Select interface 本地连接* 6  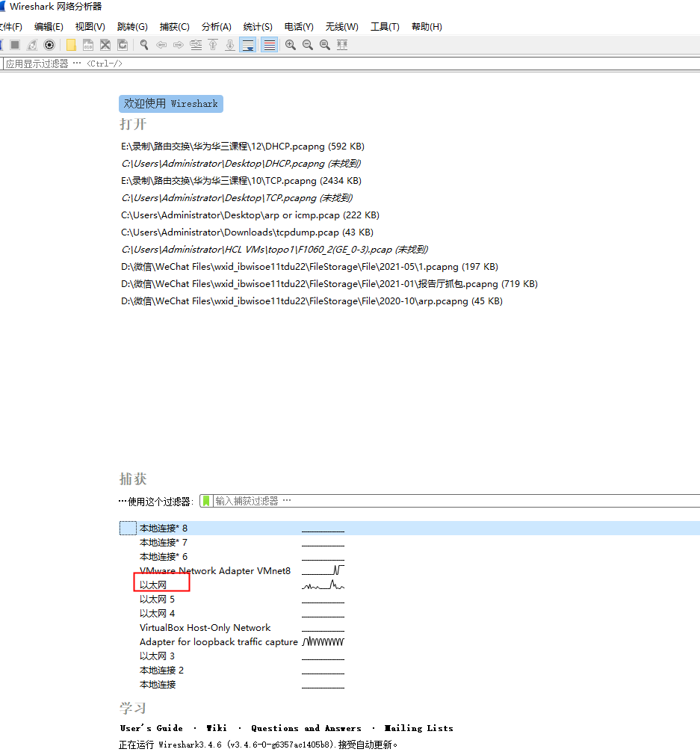(x=163, y=557)
